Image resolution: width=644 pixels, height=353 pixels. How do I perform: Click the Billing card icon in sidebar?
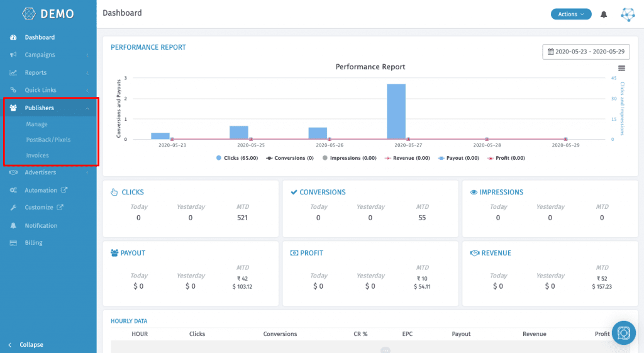[13, 243]
